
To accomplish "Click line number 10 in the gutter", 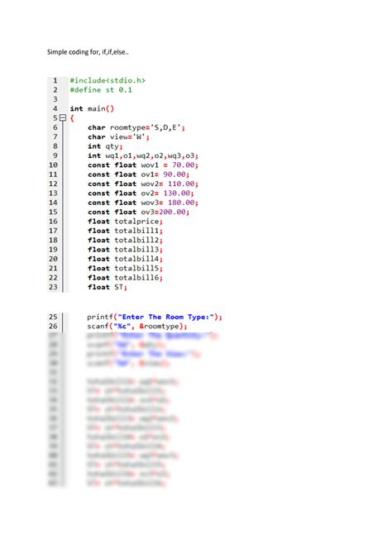I will pos(53,165).
